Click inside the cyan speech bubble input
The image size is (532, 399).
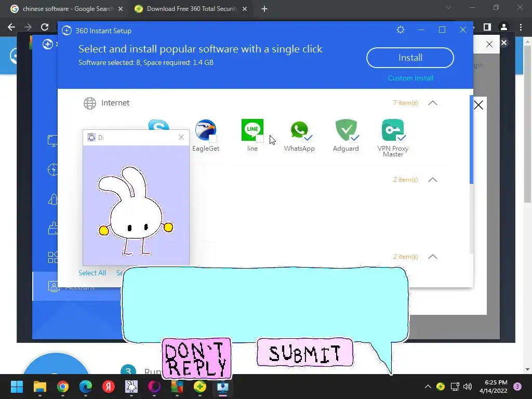[x=265, y=304]
